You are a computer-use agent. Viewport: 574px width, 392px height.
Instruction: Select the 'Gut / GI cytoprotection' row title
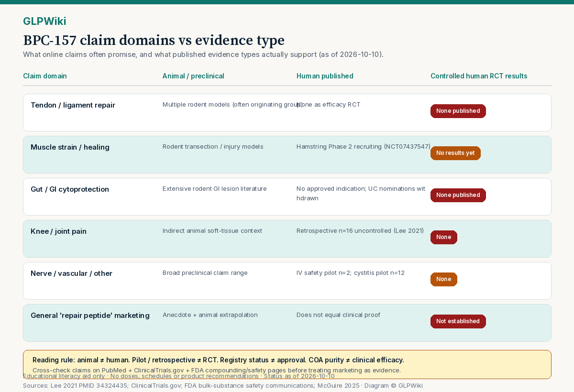pyautogui.click(x=70, y=189)
